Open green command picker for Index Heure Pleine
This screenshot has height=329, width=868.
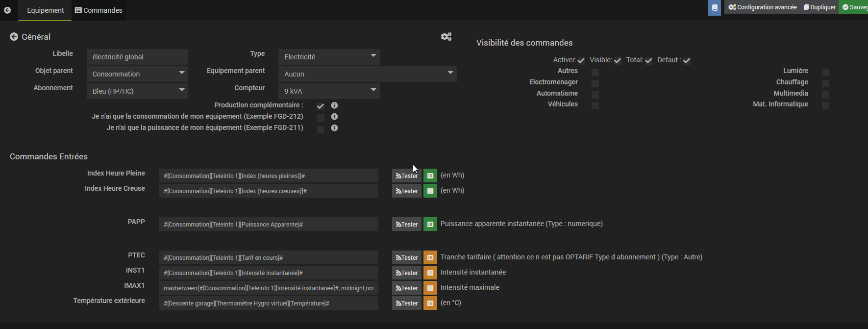(430, 176)
